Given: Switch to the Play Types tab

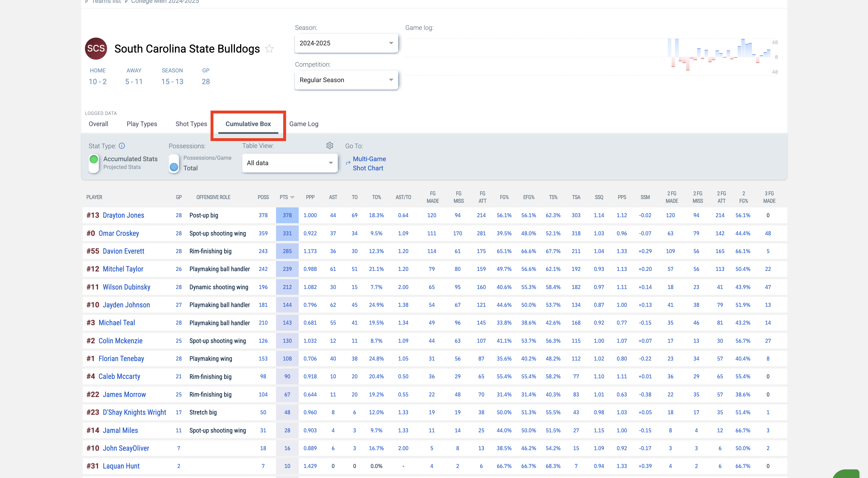Looking at the screenshot, I should click(142, 124).
